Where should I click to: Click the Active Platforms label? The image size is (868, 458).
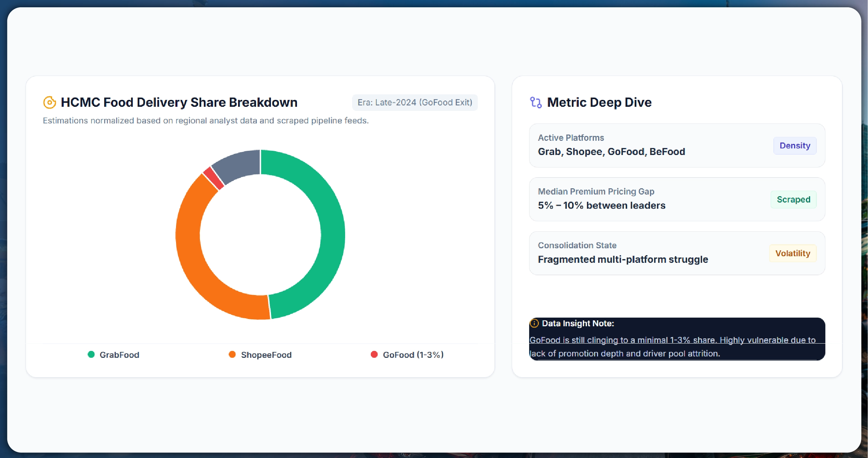tap(571, 138)
